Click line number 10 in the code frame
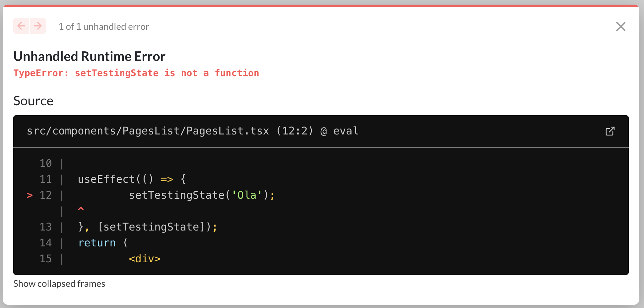 (x=46, y=163)
